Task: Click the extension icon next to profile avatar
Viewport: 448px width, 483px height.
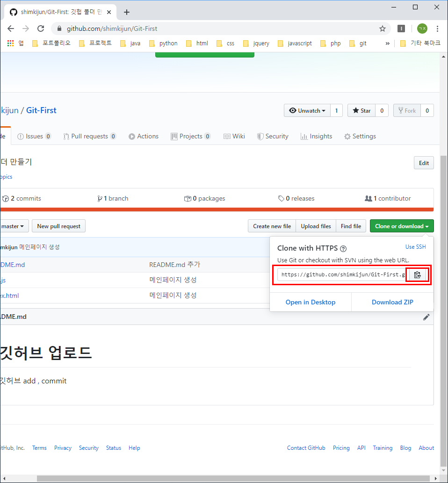Action: pyautogui.click(x=401, y=29)
